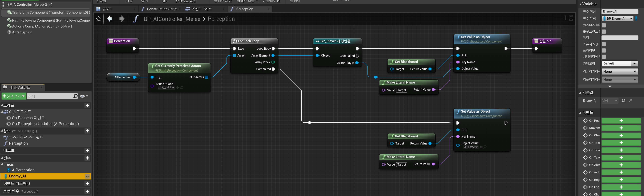The height and width of the screenshot is (196, 644).
Task: Add a new function with the plus icon
Action: coord(87,131)
